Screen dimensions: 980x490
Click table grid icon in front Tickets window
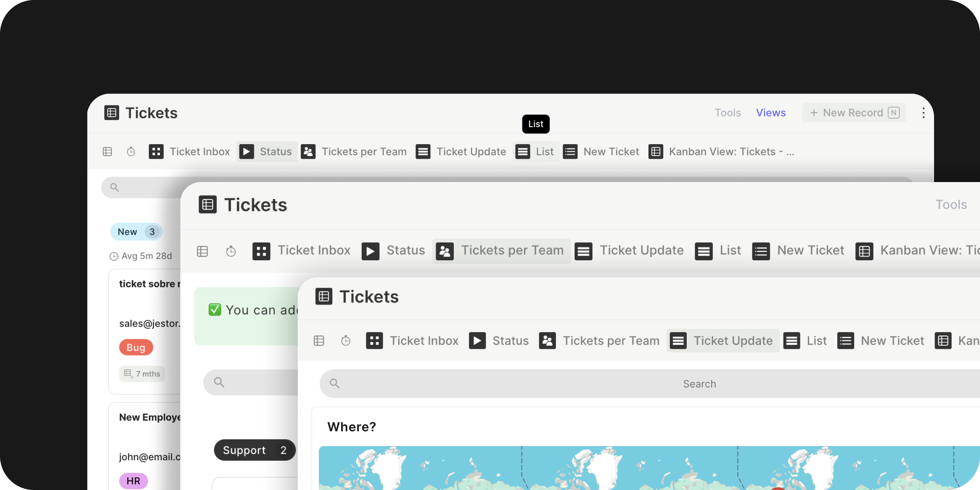coord(319,341)
